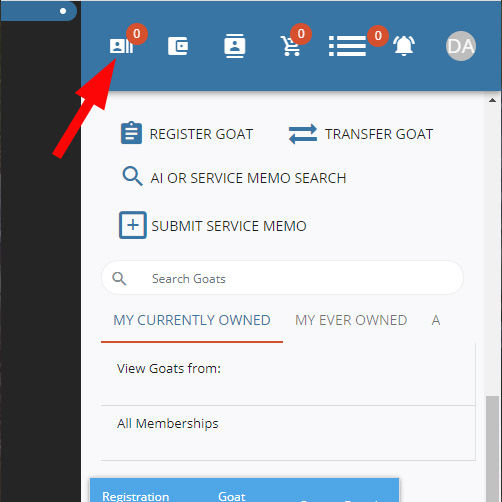The height and width of the screenshot is (502, 502).
Task: Switch to the MY EVER OWNED tab
Action: click(x=351, y=320)
